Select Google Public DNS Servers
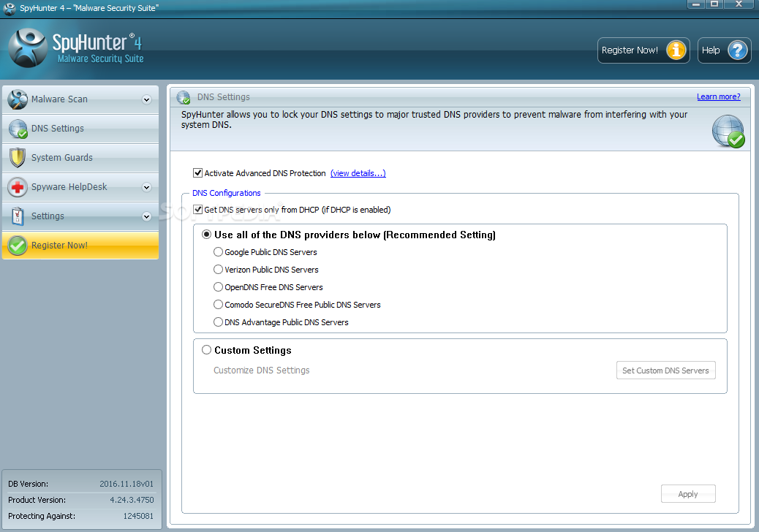 pyautogui.click(x=219, y=252)
